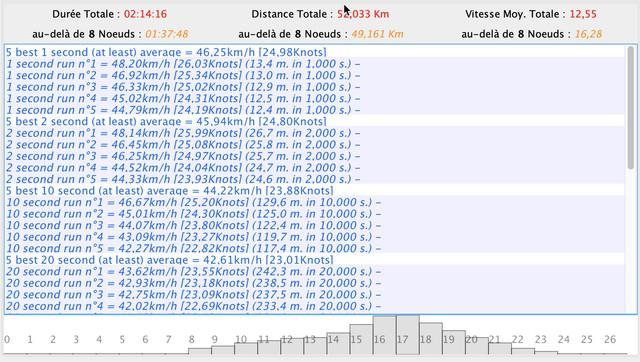Select row '10 second run n°5 = 42,27km/h'

click(315, 248)
